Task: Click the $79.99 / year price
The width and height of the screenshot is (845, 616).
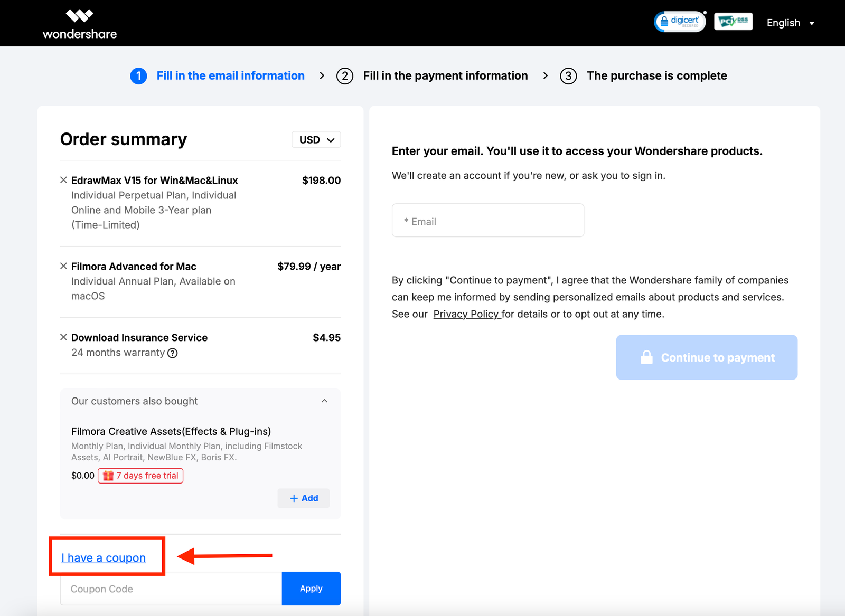Action: [309, 267]
